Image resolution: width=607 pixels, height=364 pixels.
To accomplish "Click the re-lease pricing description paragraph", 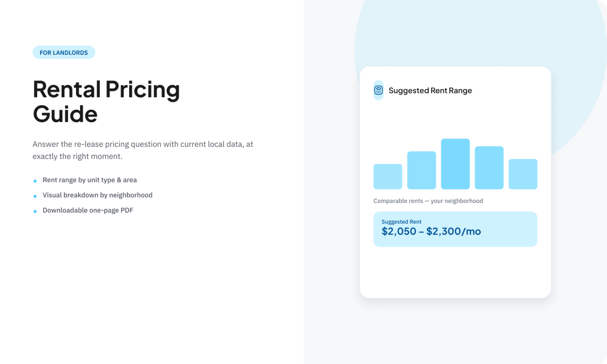I will [x=143, y=150].
